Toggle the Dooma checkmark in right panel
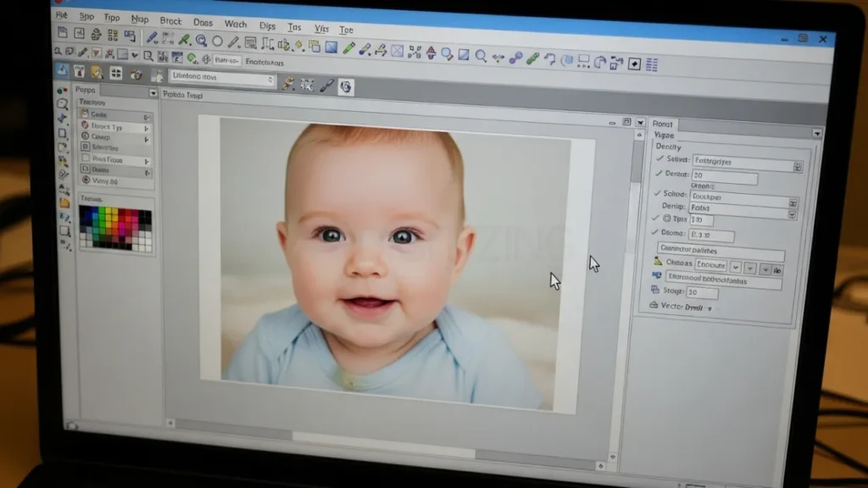This screenshot has height=488, width=868. click(x=654, y=232)
